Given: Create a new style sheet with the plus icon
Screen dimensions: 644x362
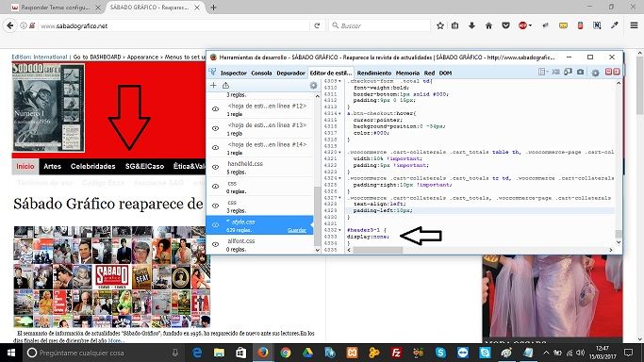Looking at the screenshot, I should (213, 86).
